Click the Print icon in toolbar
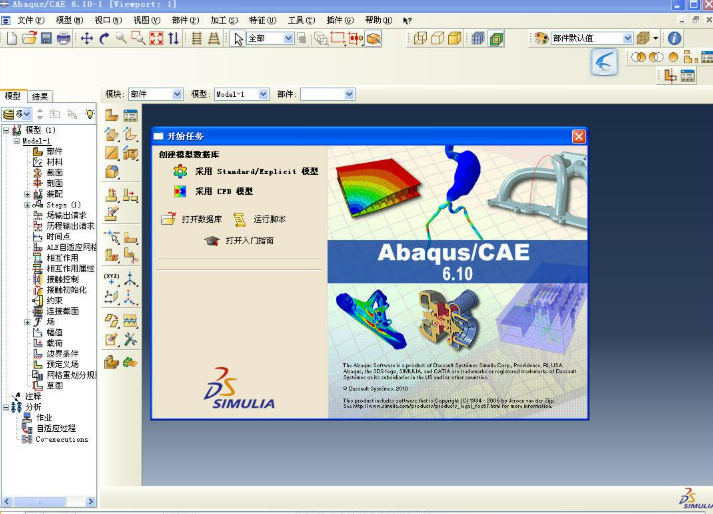Image resolution: width=713 pixels, height=514 pixels. (x=64, y=38)
